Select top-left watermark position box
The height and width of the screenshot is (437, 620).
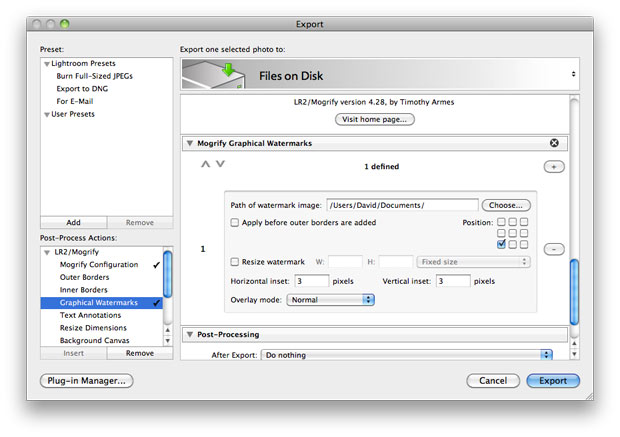coord(501,222)
